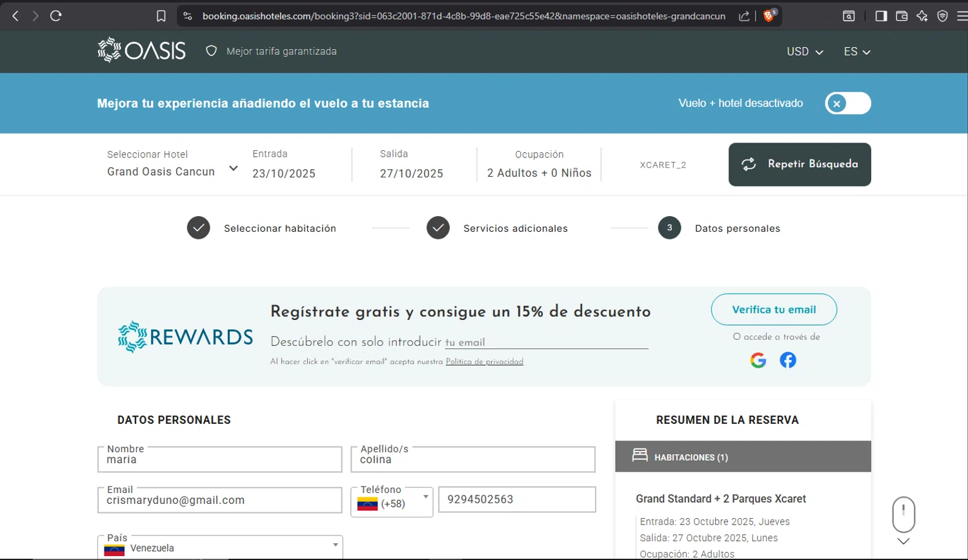Screen dimensions: 968x560
Task: Toggle the Vuelo + hotel switch on
Action: coord(848,103)
